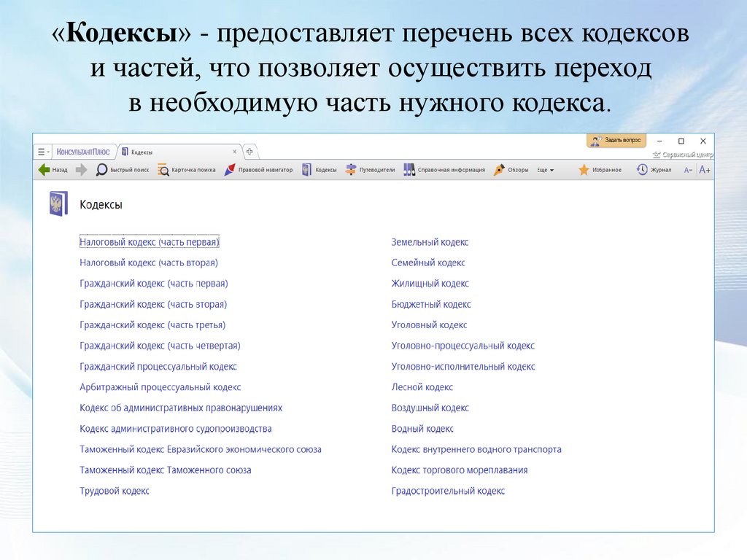Viewport: 747px width, 560px height.
Task: Open Сервисный центр
Action: (x=683, y=155)
